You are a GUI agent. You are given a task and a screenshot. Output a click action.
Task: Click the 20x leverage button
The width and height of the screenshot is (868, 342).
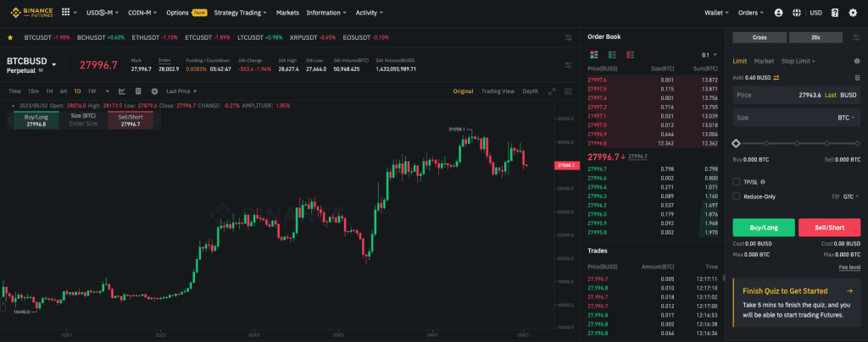click(x=815, y=37)
